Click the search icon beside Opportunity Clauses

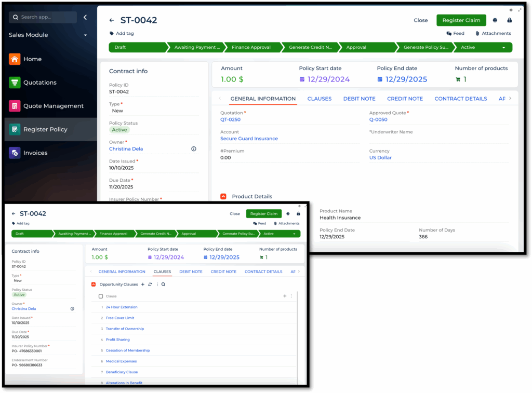point(163,284)
